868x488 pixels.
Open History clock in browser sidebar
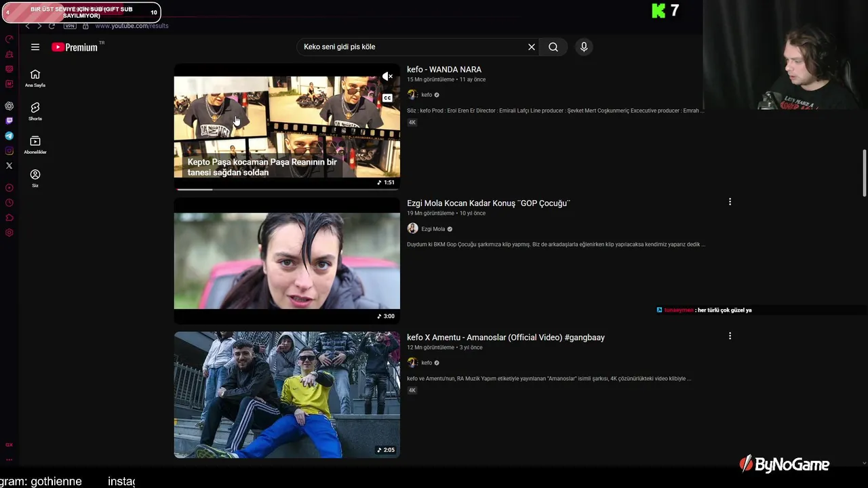coord(9,203)
